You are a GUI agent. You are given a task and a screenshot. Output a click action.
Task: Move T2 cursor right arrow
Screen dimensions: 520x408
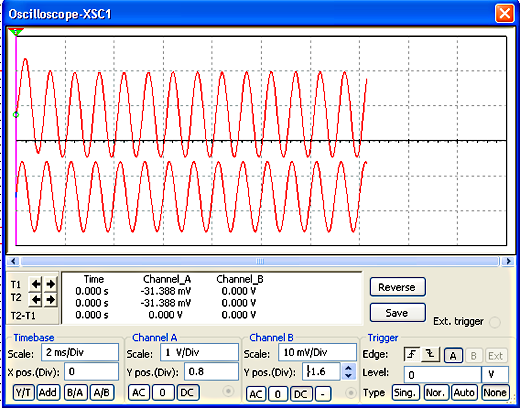click(x=50, y=300)
